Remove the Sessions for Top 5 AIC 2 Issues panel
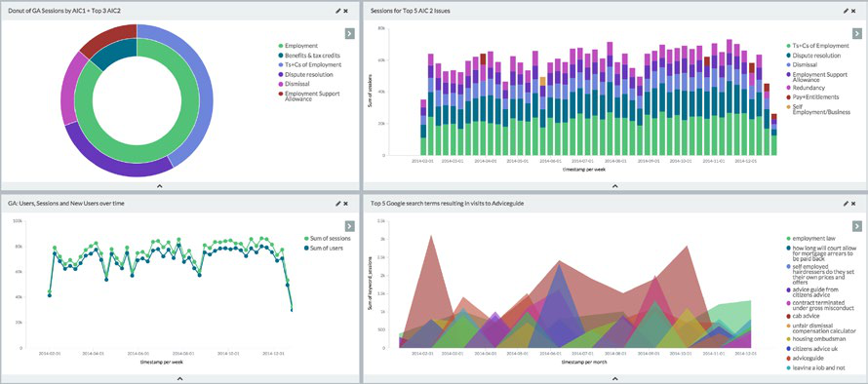The width and height of the screenshot is (868, 384). tap(853, 11)
